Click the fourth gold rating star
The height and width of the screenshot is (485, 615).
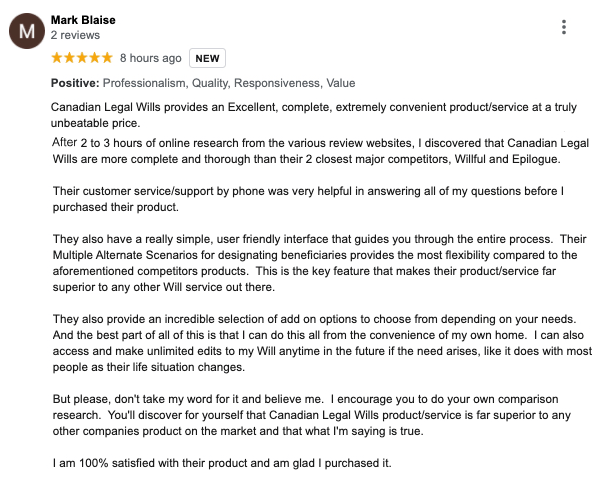coord(95,58)
